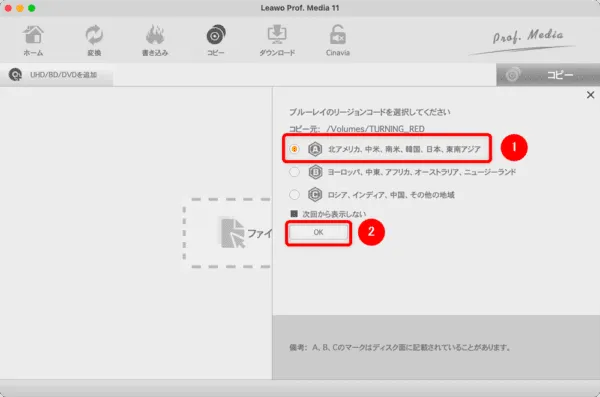600x397 pixels.
Task: Open the 書き込み burn module
Action: 155,41
